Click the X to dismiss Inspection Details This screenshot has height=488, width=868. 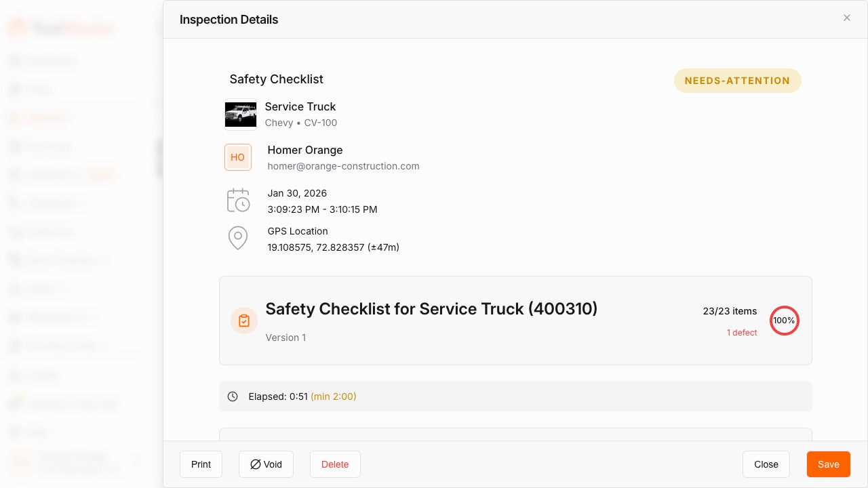tap(847, 18)
